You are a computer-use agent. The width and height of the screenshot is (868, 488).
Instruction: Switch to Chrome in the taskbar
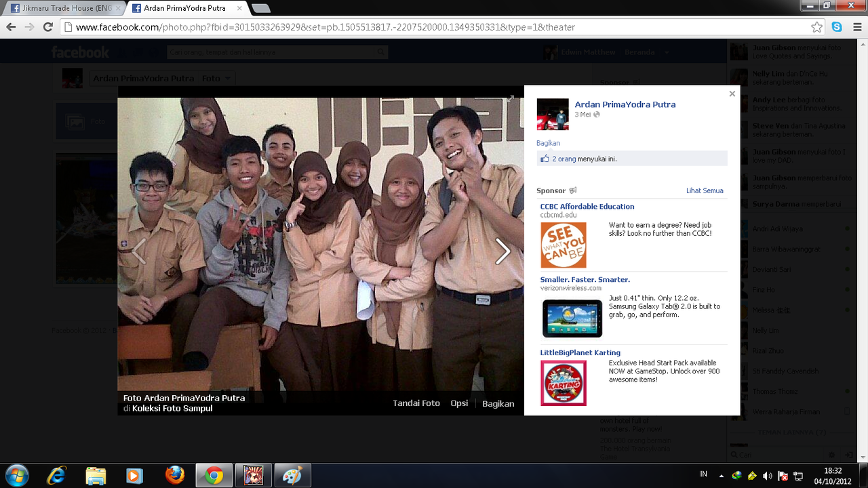214,476
